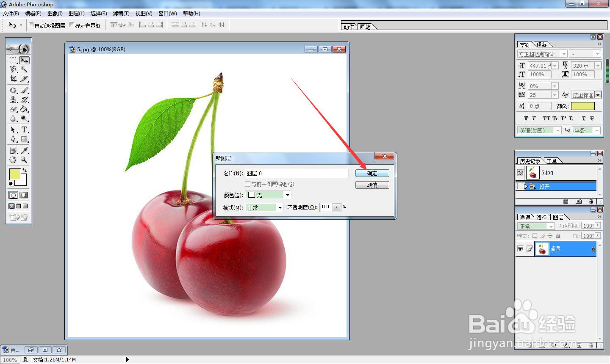Open the opacity slider arrow in dialog
Screen dimensions: 610x364
tap(337, 207)
